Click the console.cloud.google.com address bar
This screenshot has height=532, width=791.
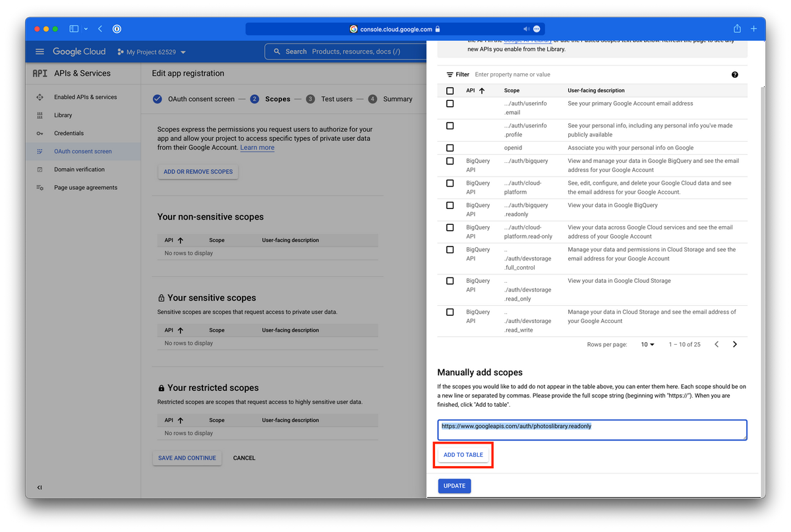click(x=395, y=29)
